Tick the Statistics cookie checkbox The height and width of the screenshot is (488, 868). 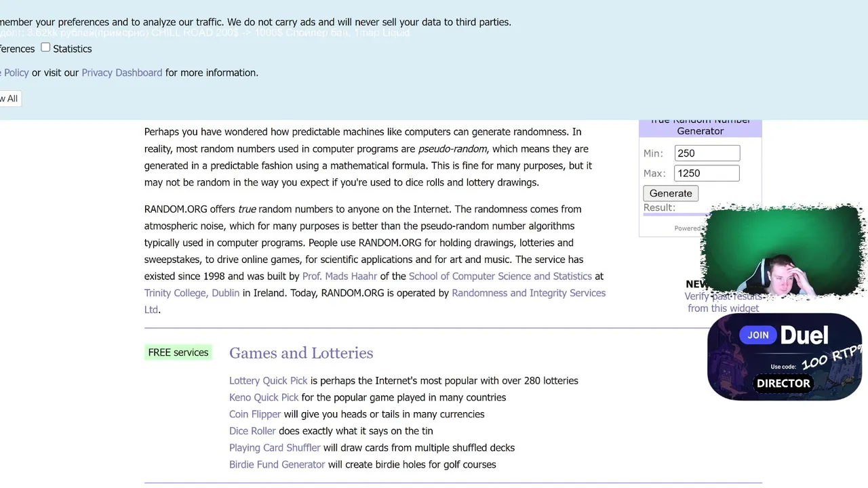[45, 47]
